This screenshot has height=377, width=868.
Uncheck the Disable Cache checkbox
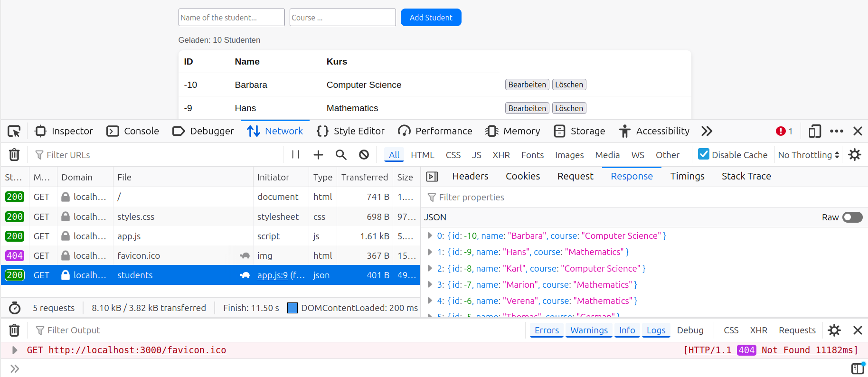pyautogui.click(x=704, y=154)
